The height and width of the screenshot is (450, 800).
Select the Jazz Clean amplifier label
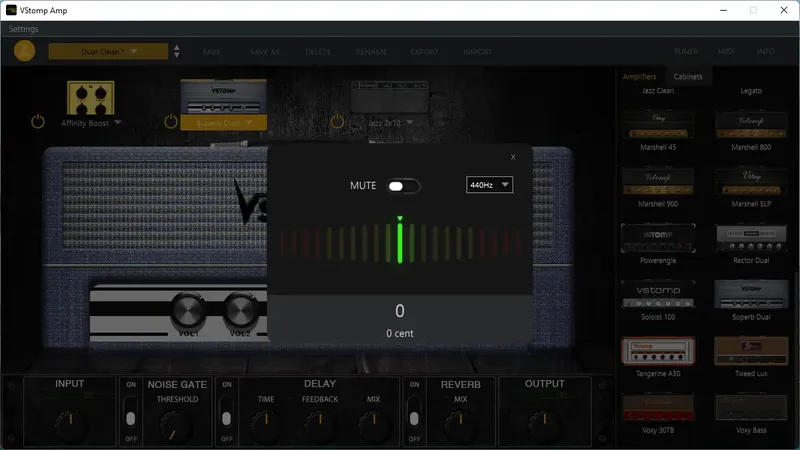click(658, 91)
